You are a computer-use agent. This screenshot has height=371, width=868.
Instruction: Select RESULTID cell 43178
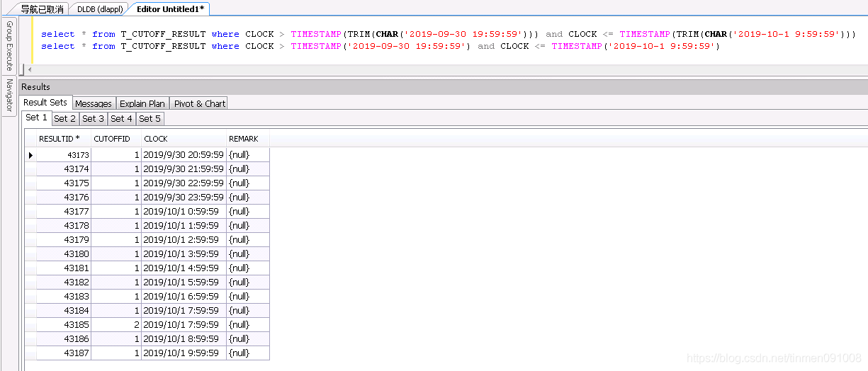(64, 225)
